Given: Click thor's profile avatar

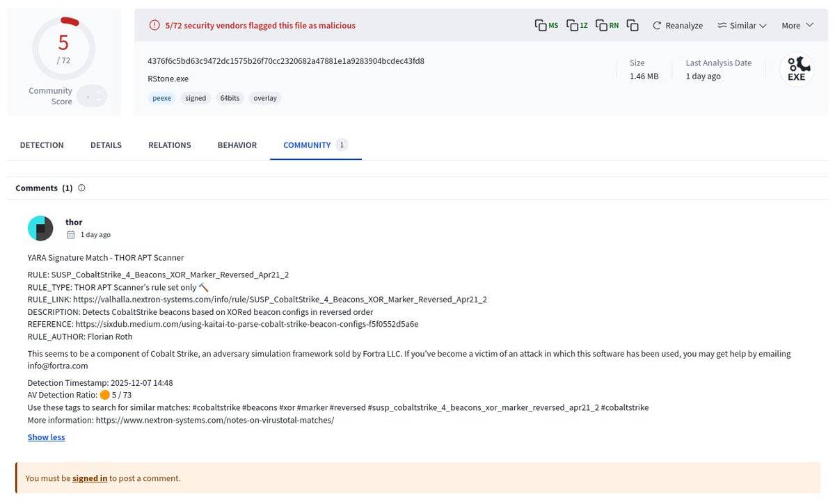Looking at the screenshot, I should [40, 227].
